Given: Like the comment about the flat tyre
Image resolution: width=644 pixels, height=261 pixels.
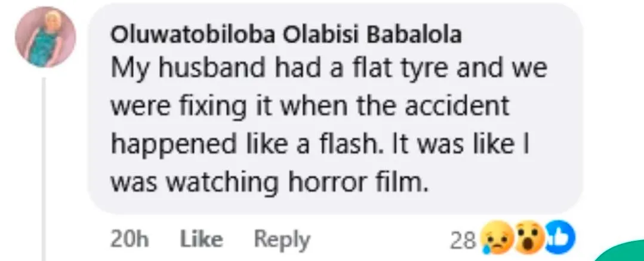Looking at the screenshot, I should click(201, 240).
